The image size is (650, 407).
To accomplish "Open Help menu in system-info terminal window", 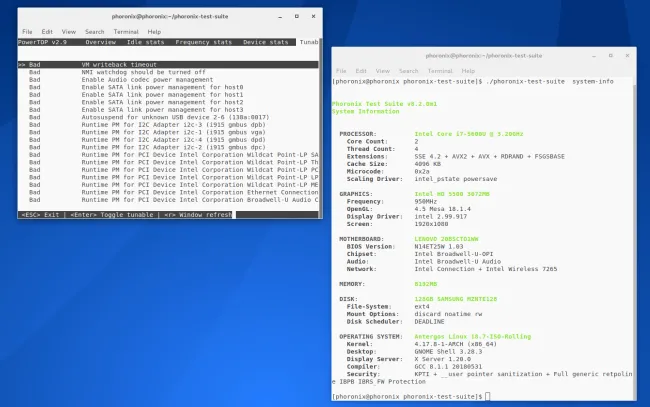I will (468, 71).
